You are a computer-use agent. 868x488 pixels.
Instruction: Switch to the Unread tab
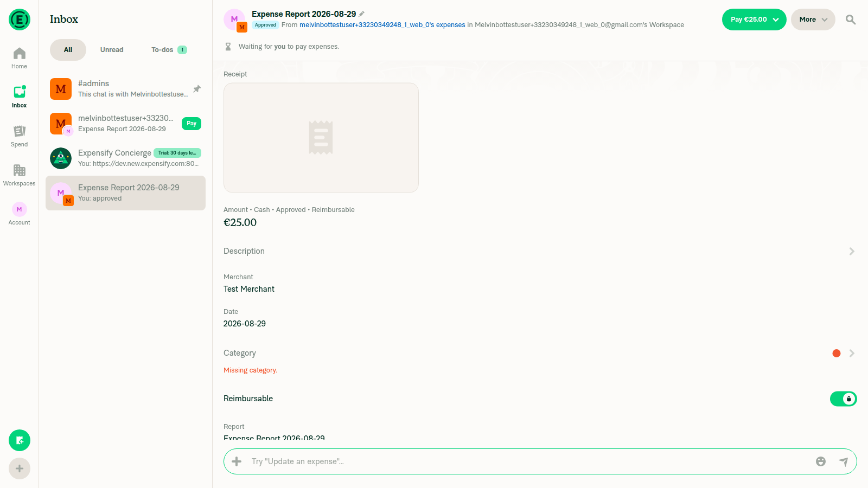pos(112,50)
